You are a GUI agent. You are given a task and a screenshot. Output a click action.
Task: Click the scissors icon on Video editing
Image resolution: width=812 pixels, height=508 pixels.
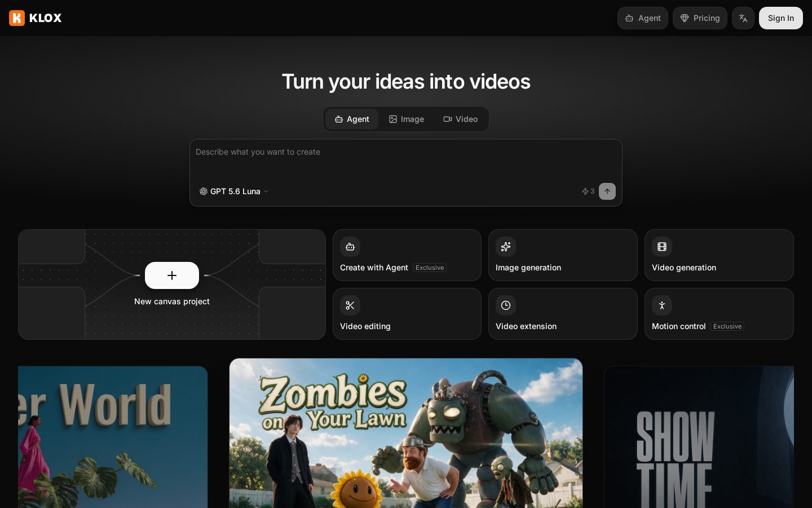click(350, 305)
